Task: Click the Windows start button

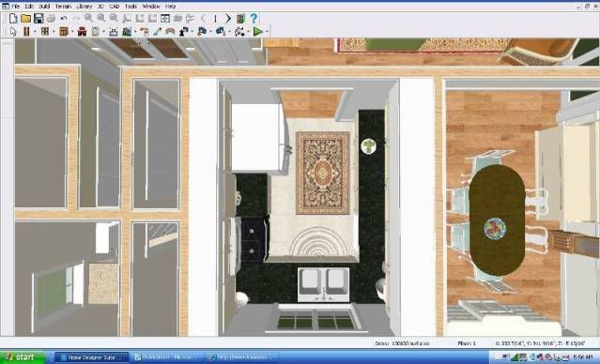Action: click(x=22, y=357)
